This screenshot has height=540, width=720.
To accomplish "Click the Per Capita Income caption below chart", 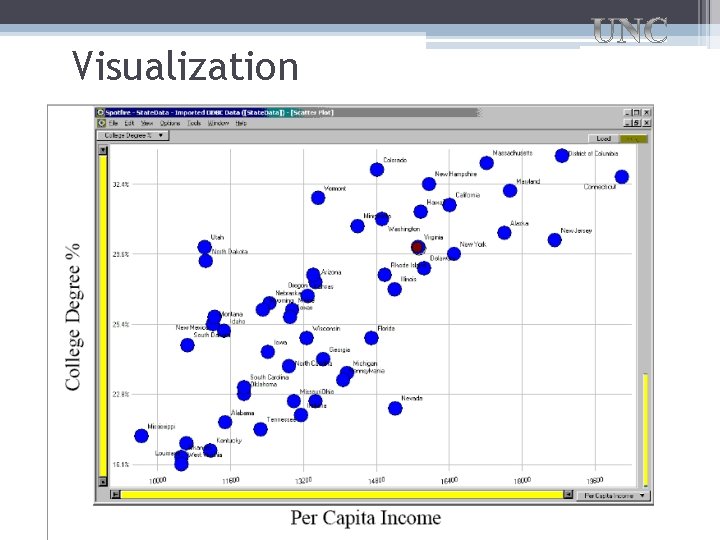I will pyautogui.click(x=366, y=518).
